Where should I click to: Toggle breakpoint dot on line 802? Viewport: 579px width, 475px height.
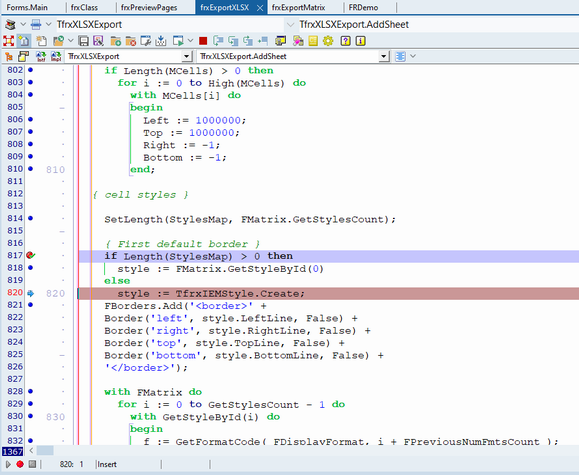coord(31,69)
